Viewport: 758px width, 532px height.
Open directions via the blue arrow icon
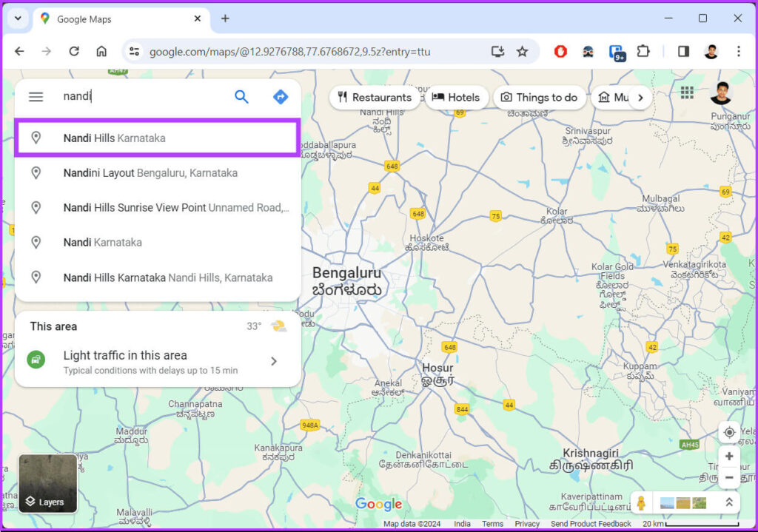(x=280, y=96)
